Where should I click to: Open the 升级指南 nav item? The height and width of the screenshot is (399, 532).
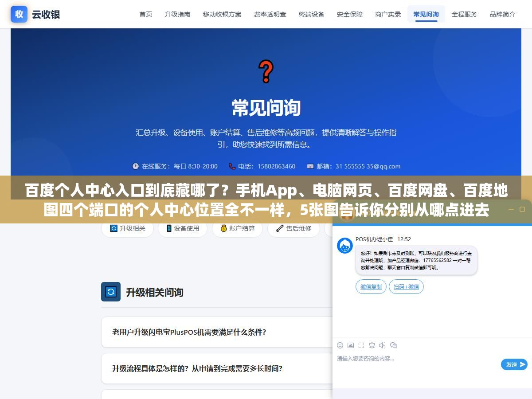[x=177, y=14]
